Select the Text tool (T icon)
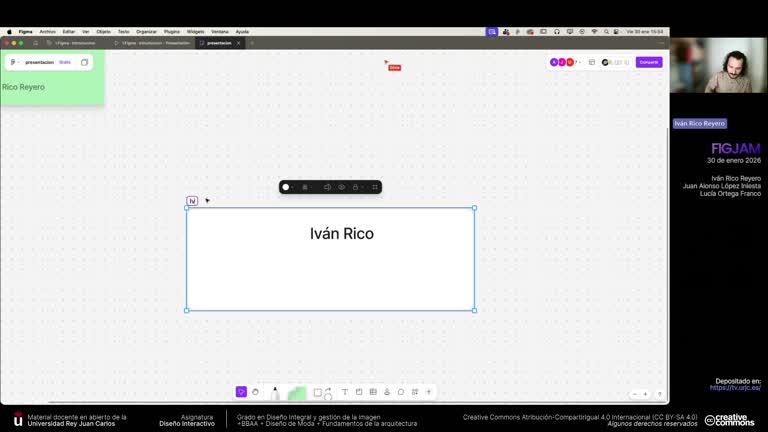Viewport: 768px width, 432px height. [345, 392]
